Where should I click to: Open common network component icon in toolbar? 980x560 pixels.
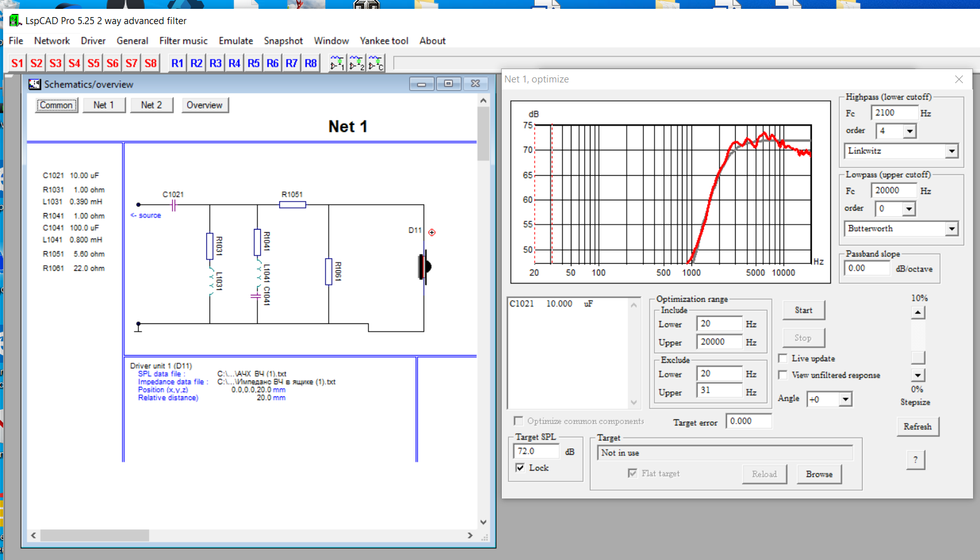click(x=376, y=63)
